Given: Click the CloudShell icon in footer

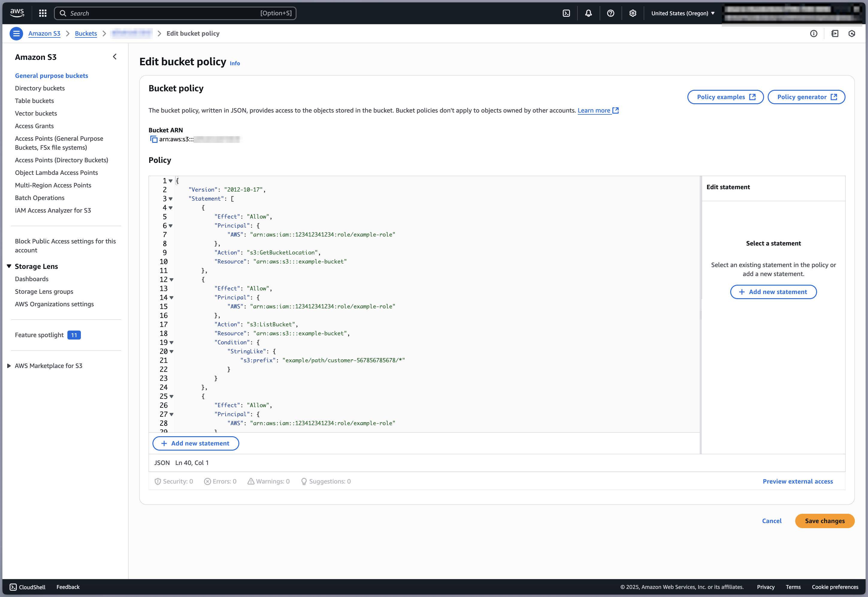Looking at the screenshot, I should [13, 587].
